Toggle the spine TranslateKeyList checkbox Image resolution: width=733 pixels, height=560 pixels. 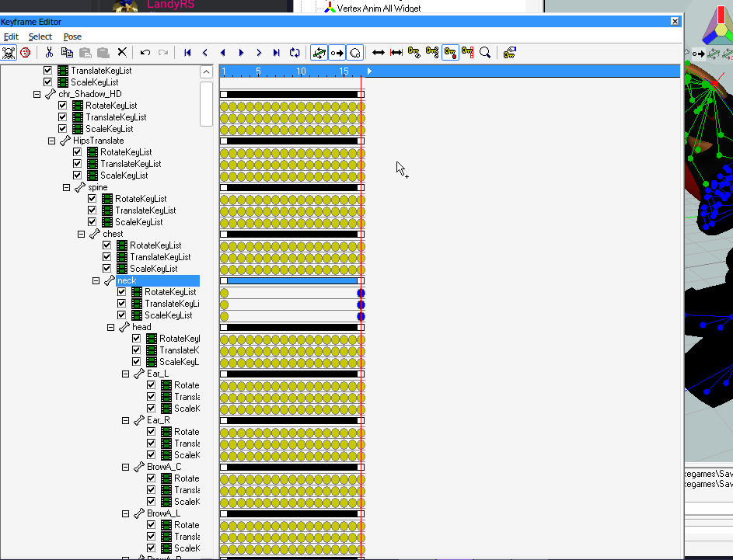tap(92, 210)
